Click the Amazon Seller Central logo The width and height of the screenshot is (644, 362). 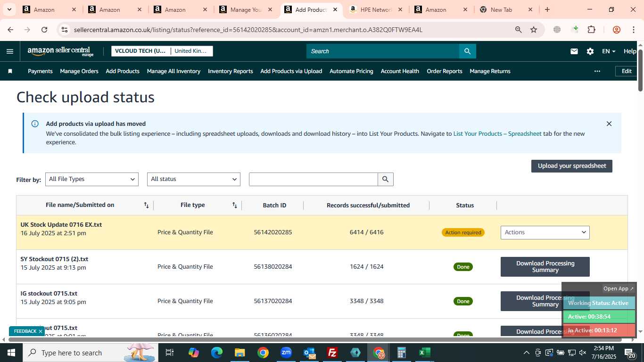[x=60, y=51]
